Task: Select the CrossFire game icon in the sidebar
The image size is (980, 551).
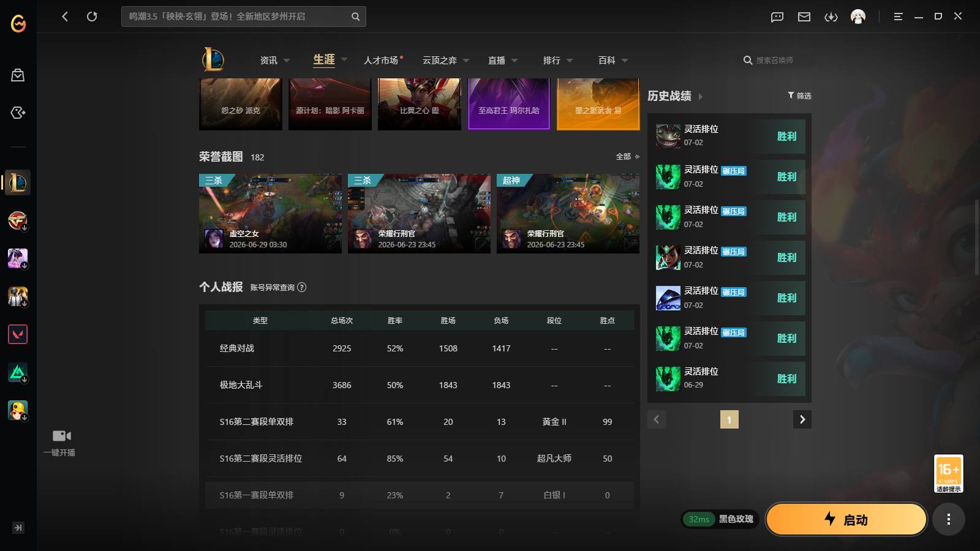Action: click(x=18, y=220)
